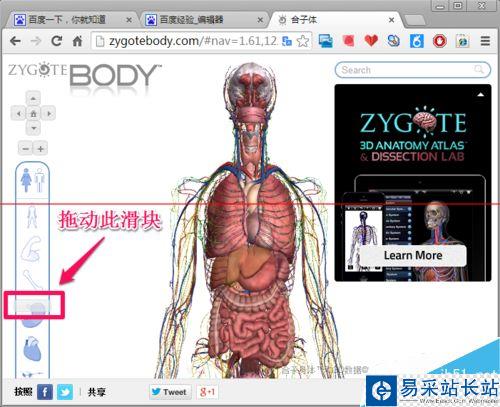Screen dimensions: 500x407
Task: Click the muscle layer arm icon
Action: click(x=32, y=249)
